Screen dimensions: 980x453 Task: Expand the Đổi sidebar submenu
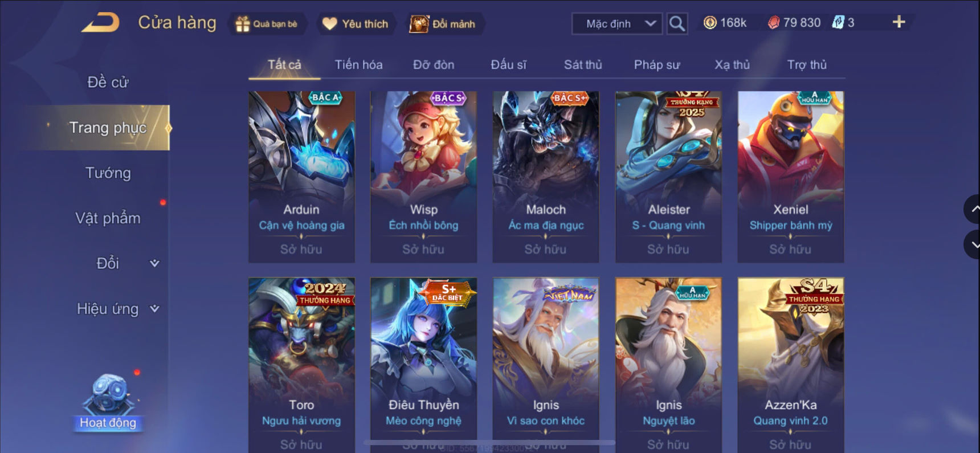pos(154,263)
